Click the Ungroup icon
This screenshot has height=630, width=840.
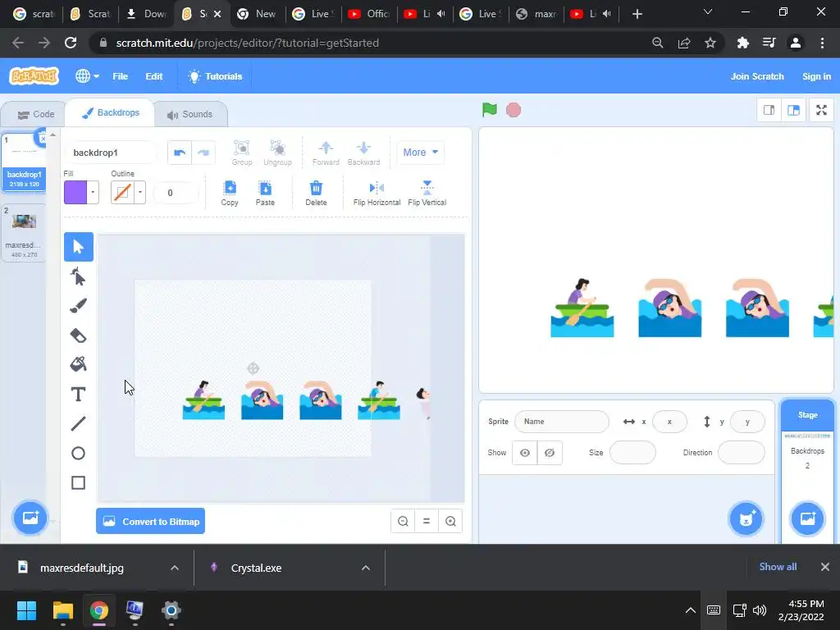[x=277, y=153]
